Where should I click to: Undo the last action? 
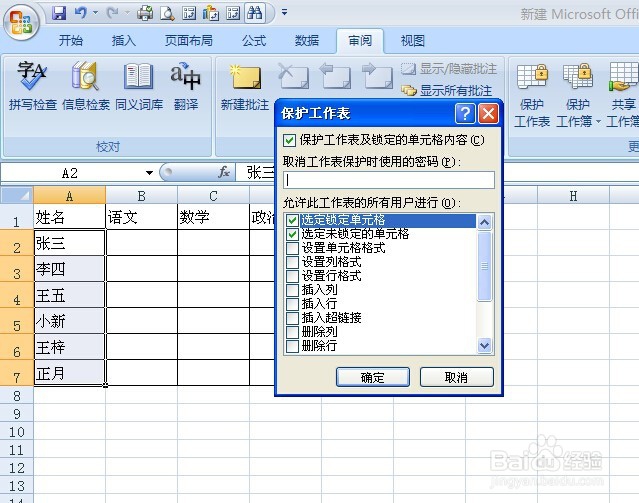click(x=81, y=13)
